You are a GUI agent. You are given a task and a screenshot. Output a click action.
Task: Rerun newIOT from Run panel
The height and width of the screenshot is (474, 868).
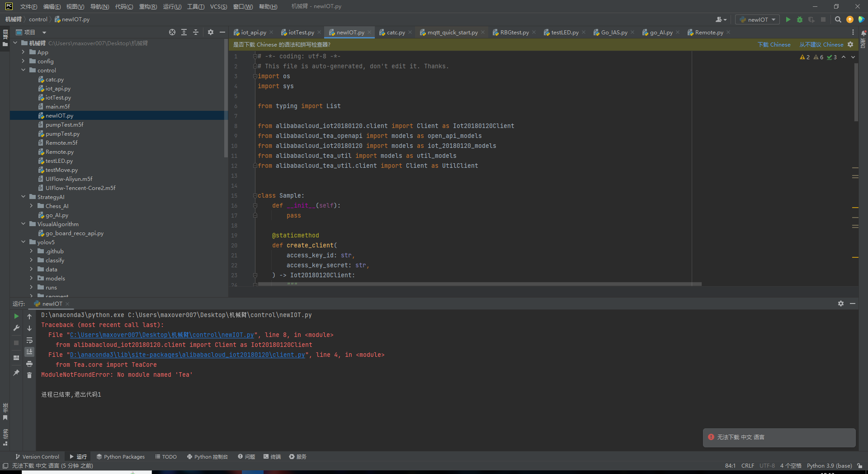click(x=16, y=316)
